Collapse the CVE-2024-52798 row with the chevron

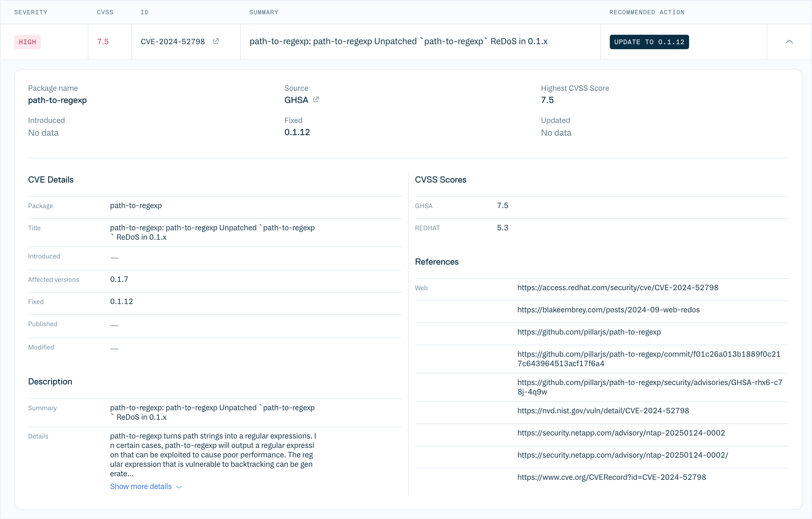click(789, 42)
